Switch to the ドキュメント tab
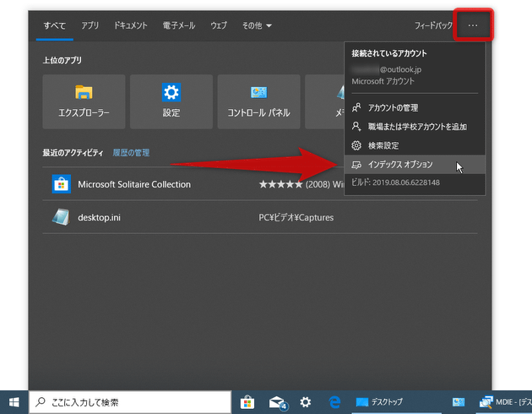This screenshot has height=414, width=532. click(131, 25)
